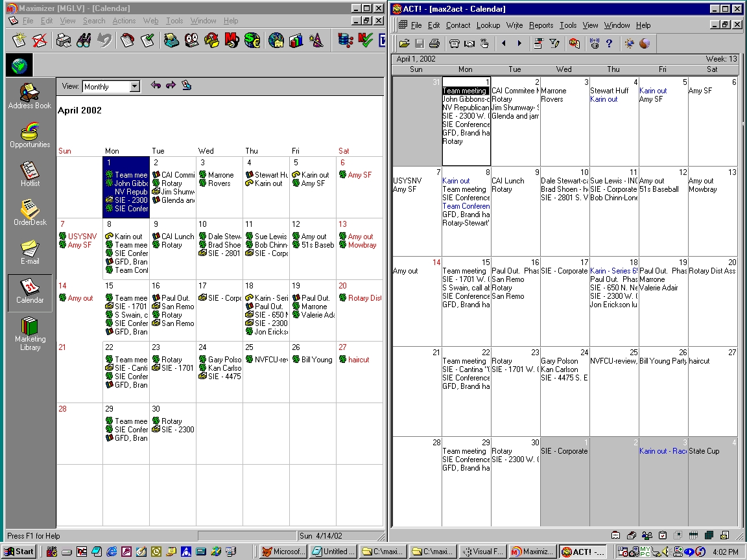Open the Reports menu in ACT!

click(x=541, y=25)
